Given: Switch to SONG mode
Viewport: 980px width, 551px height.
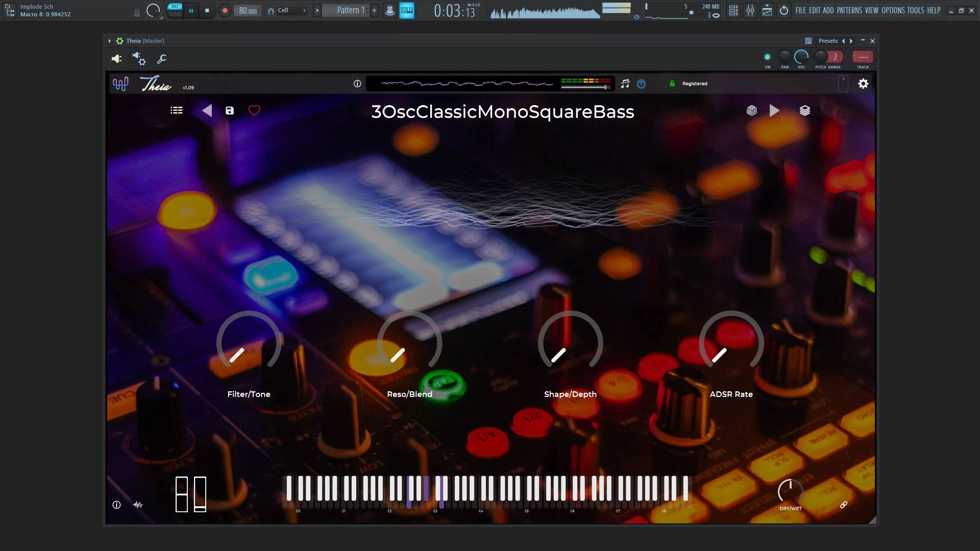Looking at the screenshot, I should tap(175, 14).
